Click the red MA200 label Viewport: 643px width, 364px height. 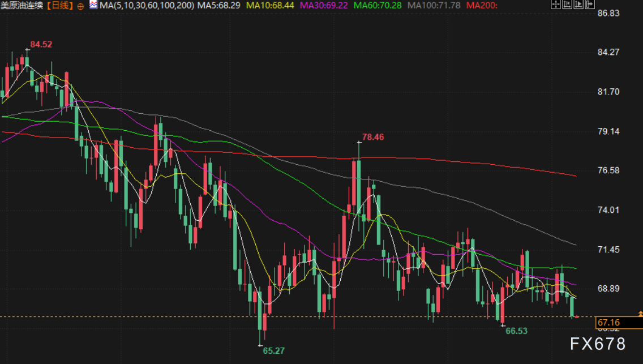coord(482,6)
